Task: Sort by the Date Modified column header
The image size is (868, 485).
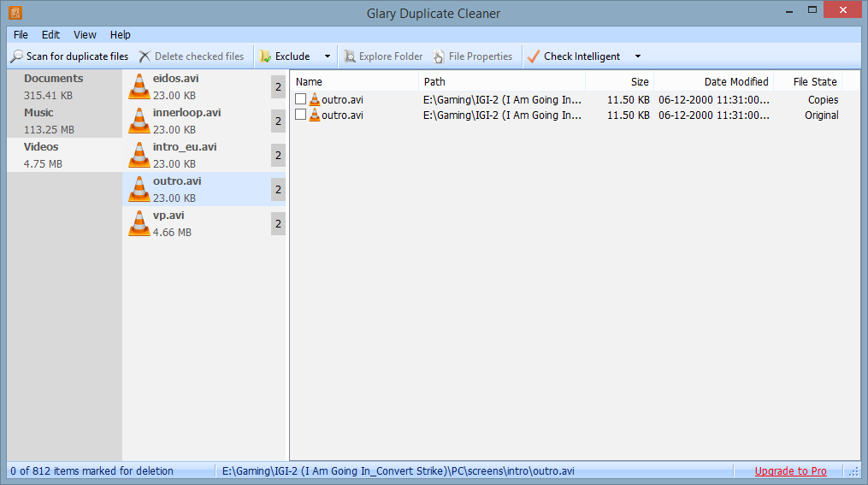Action: pos(713,82)
